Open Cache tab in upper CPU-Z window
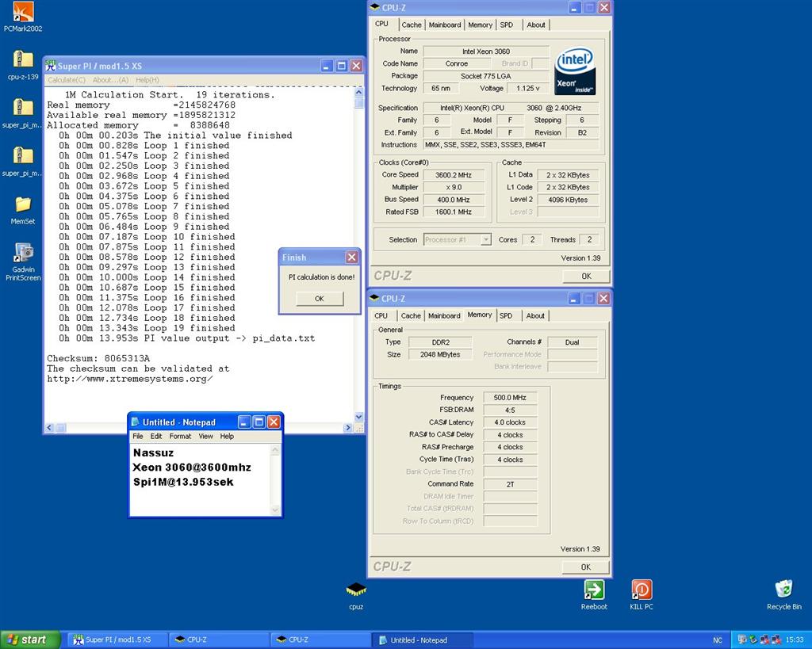Image resolution: width=812 pixels, height=649 pixels. tap(412, 25)
